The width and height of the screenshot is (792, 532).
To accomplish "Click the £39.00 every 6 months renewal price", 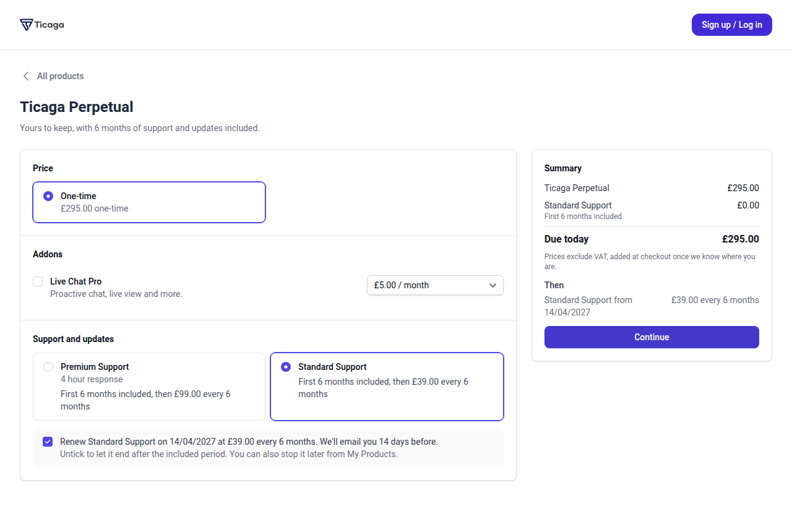I will click(x=715, y=300).
